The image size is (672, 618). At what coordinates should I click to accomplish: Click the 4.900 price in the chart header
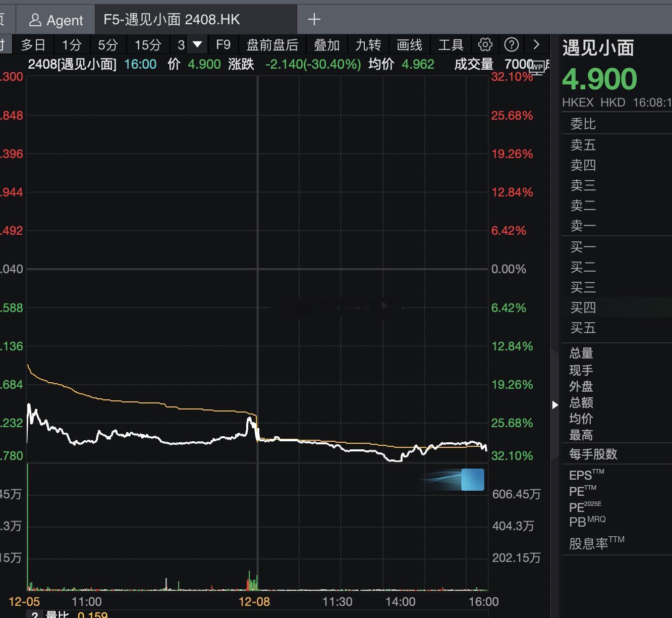204,64
